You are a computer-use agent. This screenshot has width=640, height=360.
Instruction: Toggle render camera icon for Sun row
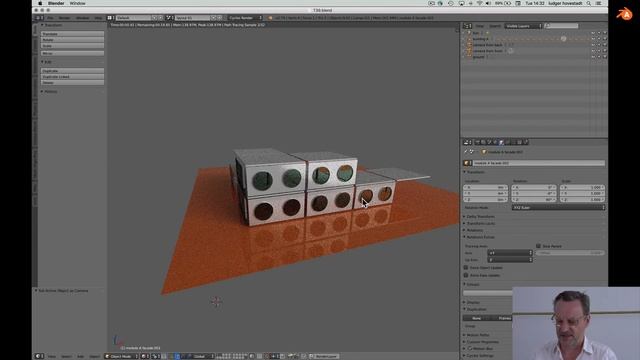tap(604, 33)
